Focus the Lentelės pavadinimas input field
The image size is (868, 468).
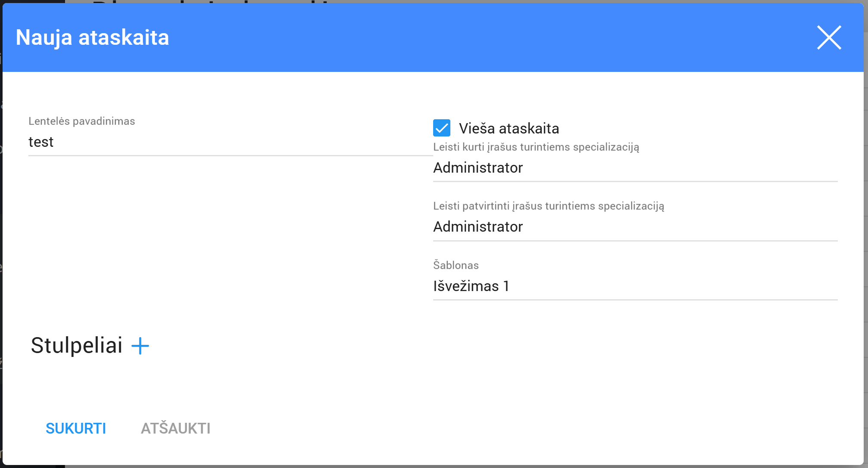coord(230,142)
